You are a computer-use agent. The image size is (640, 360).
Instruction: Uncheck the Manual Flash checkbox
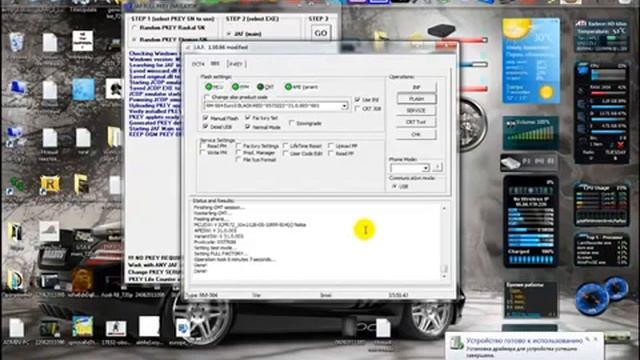pos(205,118)
